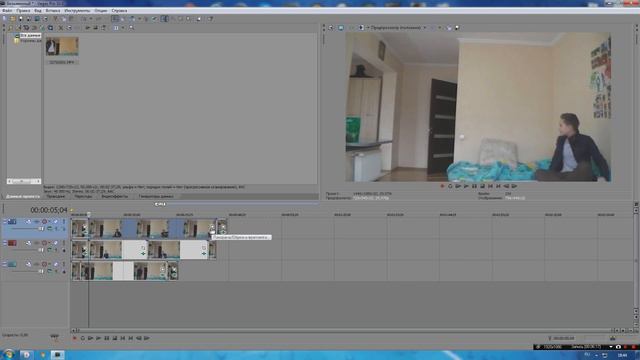Open the Генераторы данных tab
This screenshot has height=360, width=640.
[156, 196]
